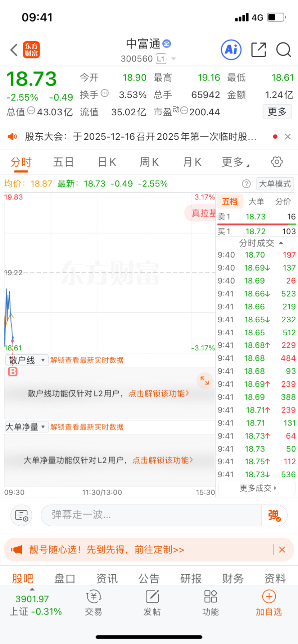298x644 pixels.
Task: Switch to the 研报 tab
Action: click(191, 578)
